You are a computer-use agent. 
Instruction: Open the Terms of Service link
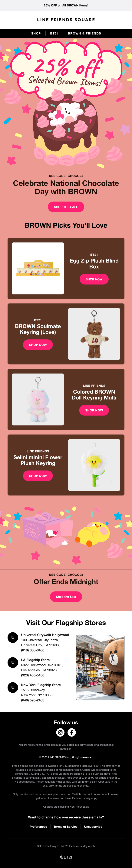[65, 827]
